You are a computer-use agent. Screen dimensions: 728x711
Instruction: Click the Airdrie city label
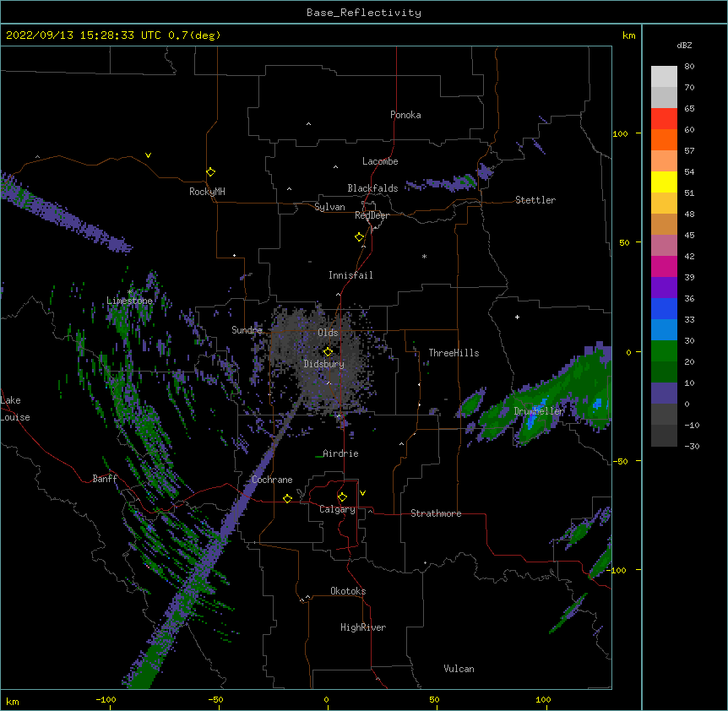click(x=340, y=453)
